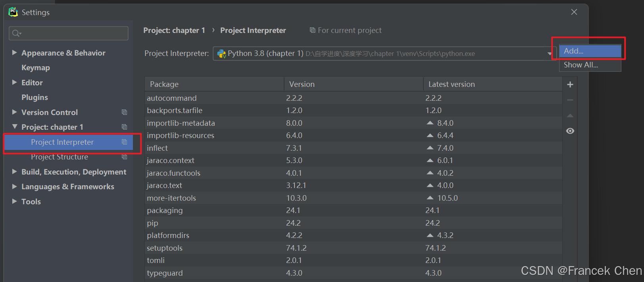
Task: Click the copy icon beside Version Control
Action: (124, 112)
